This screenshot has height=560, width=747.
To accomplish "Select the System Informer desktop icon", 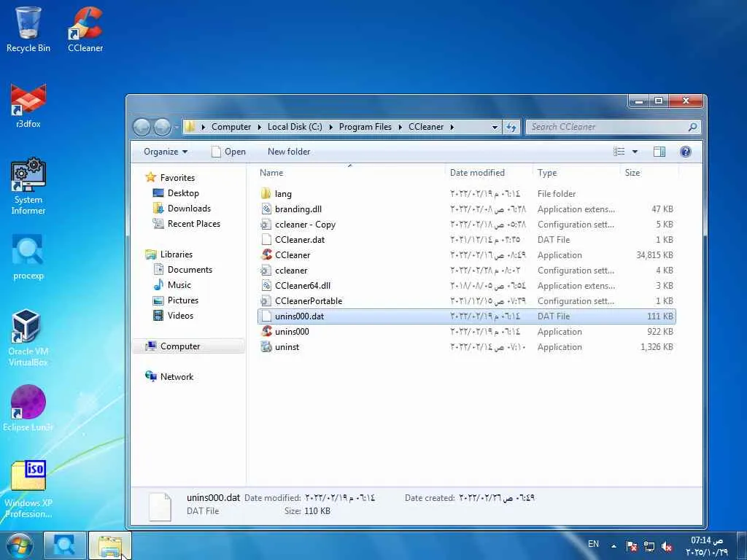I will pos(28,187).
